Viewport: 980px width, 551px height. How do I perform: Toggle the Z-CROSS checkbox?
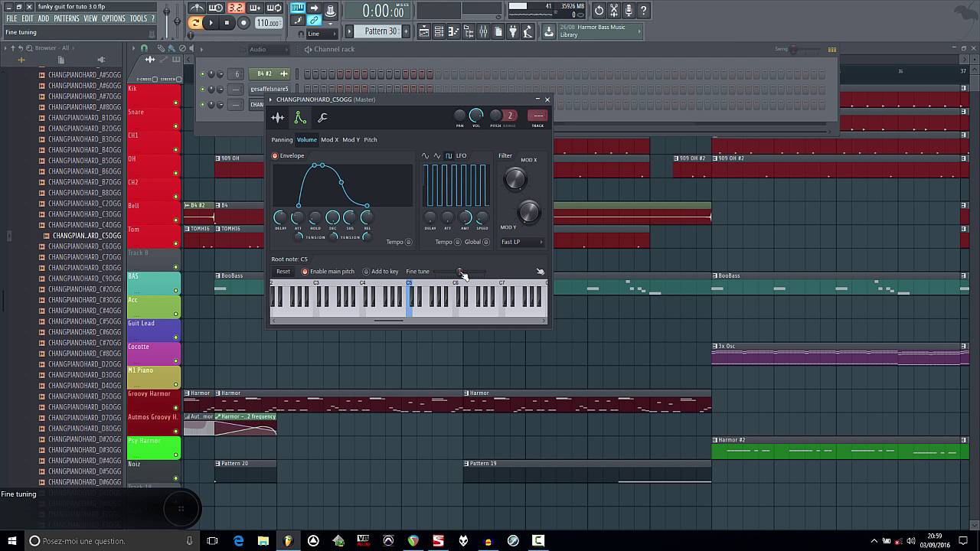(155, 80)
